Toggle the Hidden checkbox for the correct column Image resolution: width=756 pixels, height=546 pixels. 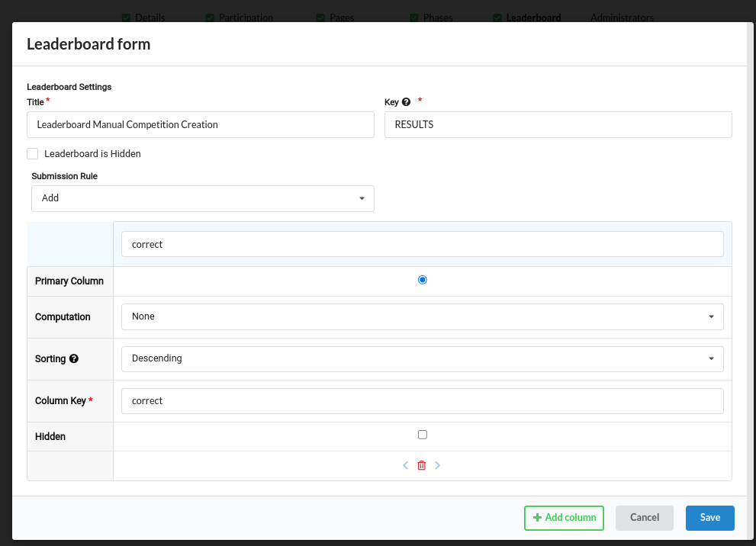(x=422, y=434)
